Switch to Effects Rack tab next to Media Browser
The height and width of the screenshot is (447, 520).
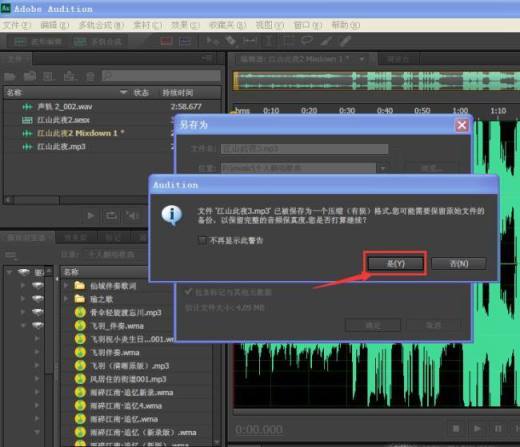75,237
